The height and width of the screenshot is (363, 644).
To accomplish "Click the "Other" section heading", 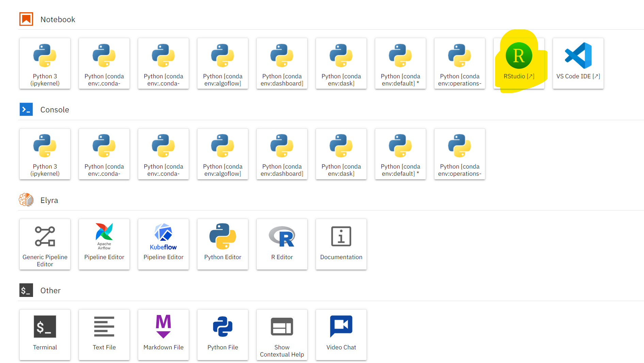I will coord(50,290).
